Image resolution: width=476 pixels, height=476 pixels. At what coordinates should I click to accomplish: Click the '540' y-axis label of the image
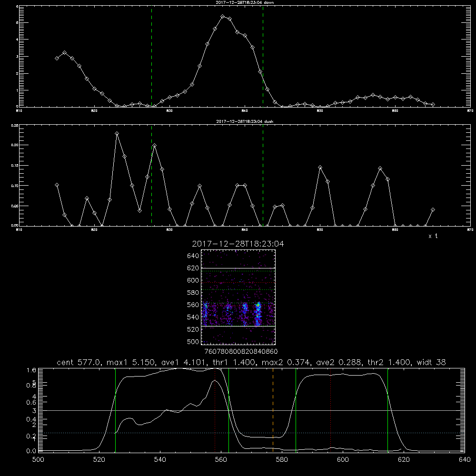click(193, 317)
